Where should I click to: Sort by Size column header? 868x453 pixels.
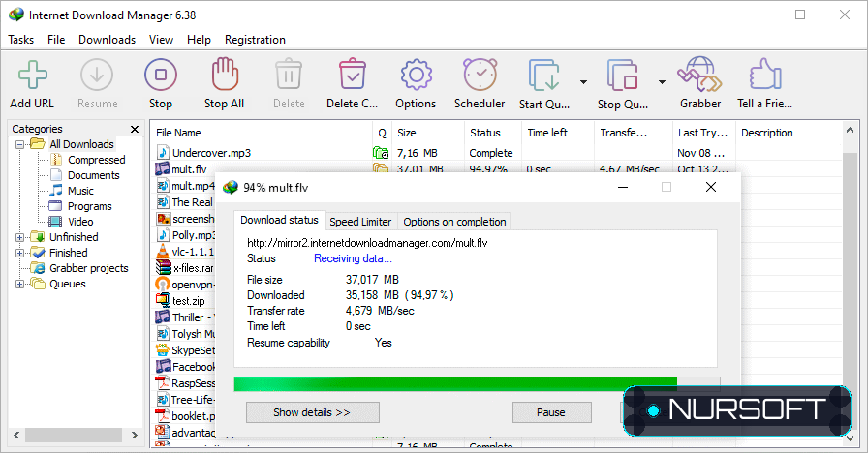428,133
